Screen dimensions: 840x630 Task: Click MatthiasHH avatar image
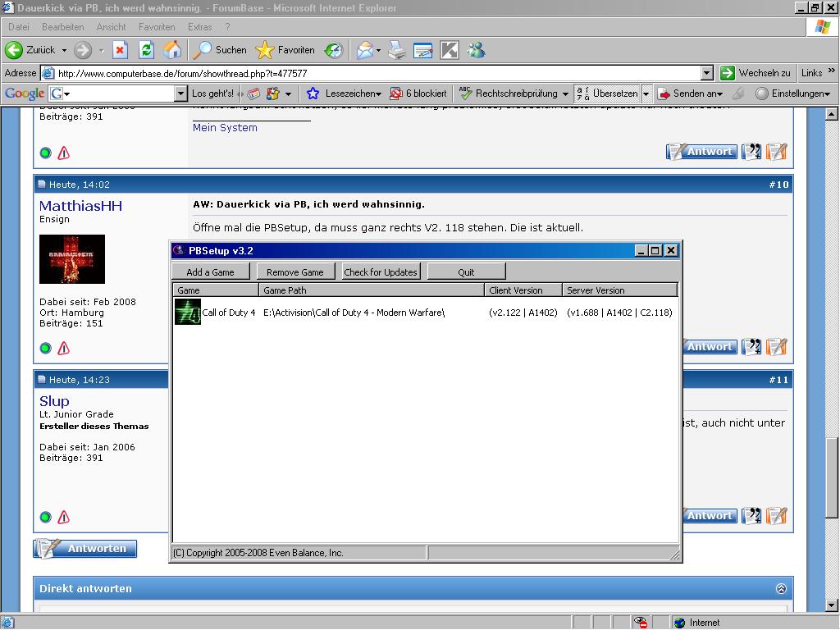pos(72,259)
